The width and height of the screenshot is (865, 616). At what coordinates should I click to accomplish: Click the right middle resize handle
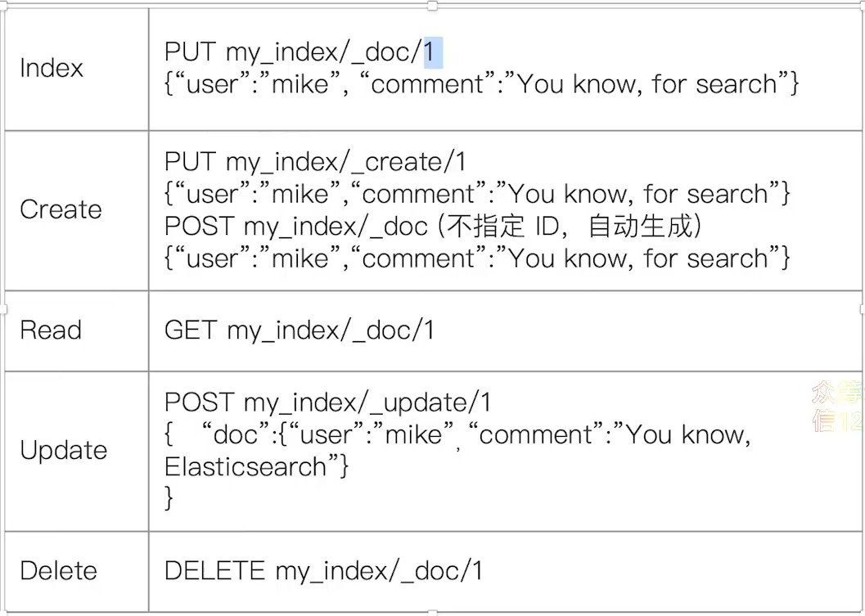[x=862, y=308]
